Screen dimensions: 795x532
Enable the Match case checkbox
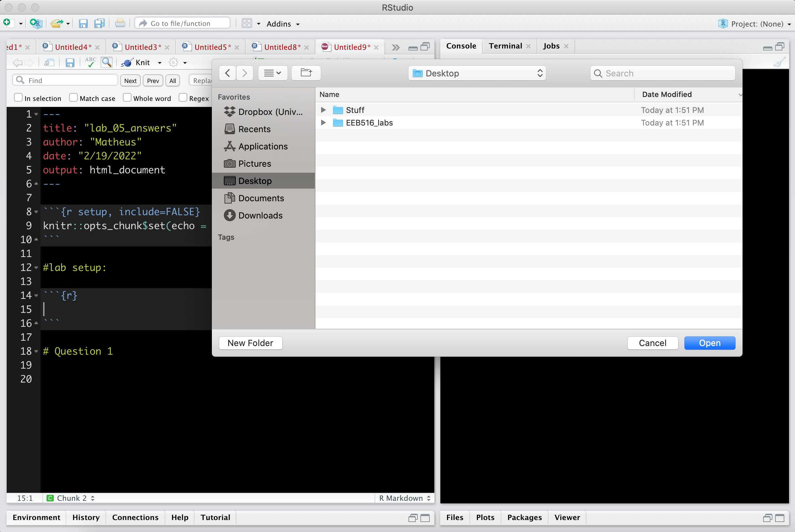tap(74, 98)
